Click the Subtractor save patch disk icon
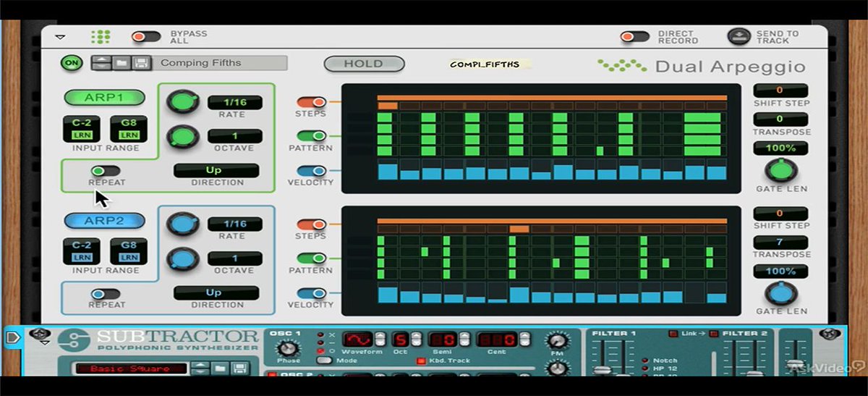 point(239,368)
